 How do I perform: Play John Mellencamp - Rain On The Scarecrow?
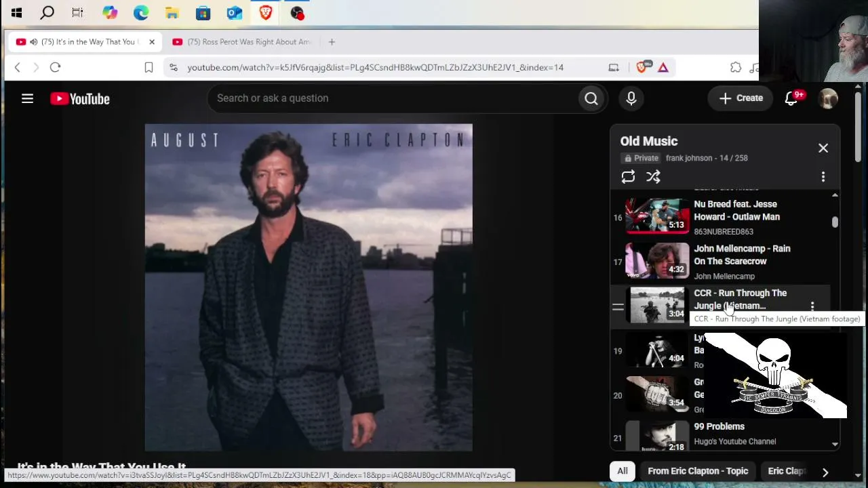742,255
